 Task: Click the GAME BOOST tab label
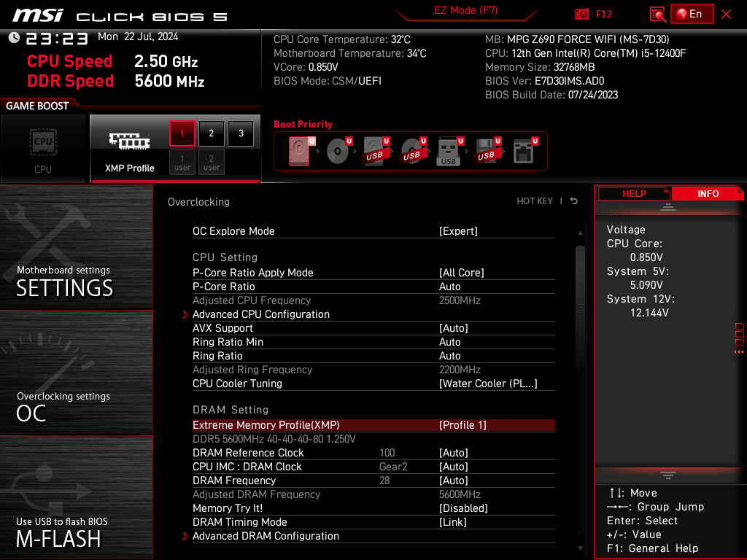coord(37,106)
